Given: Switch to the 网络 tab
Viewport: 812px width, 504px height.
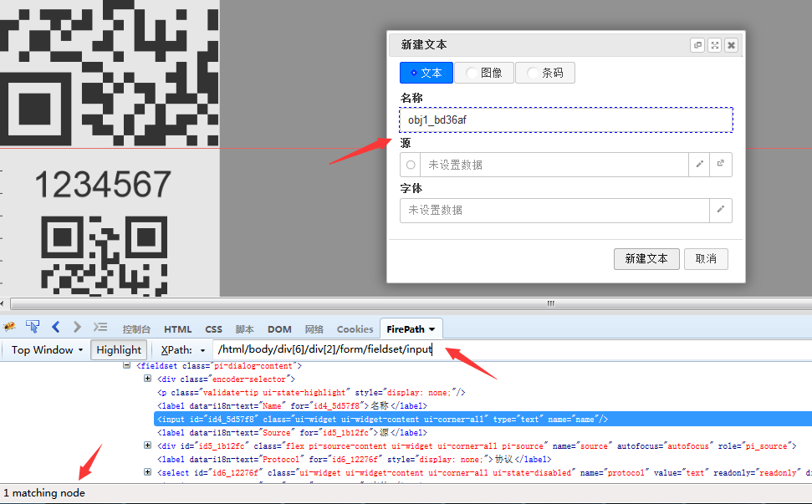Looking at the screenshot, I should [x=314, y=329].
